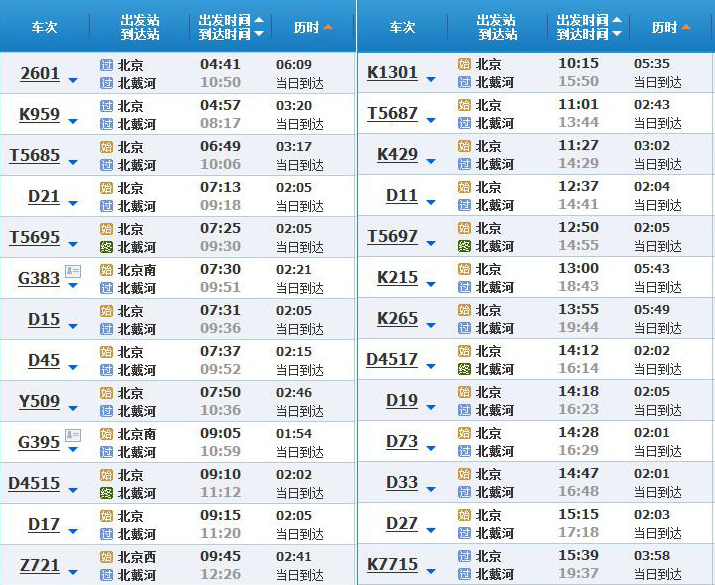Click origin icon for D21 北京
This screenshot has width=715, height=585.
click(106, 188)
